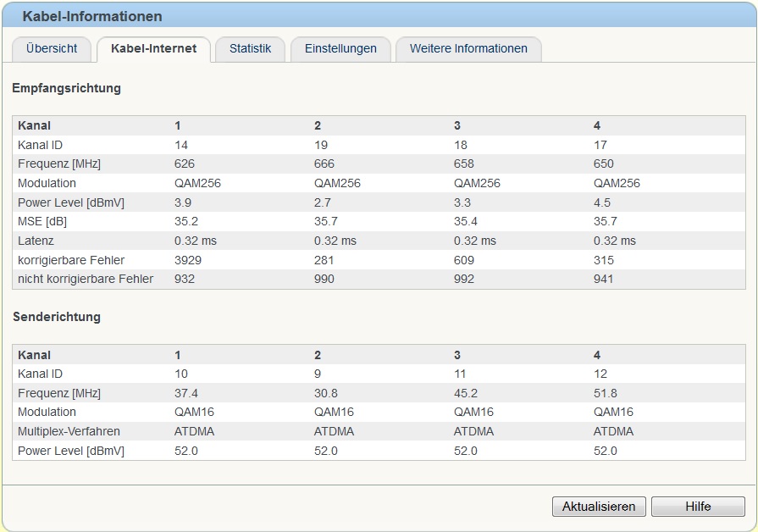Click frequency value 650
Image resolution: width=758 pixels, height=532 pixels.
pos(603,164)
